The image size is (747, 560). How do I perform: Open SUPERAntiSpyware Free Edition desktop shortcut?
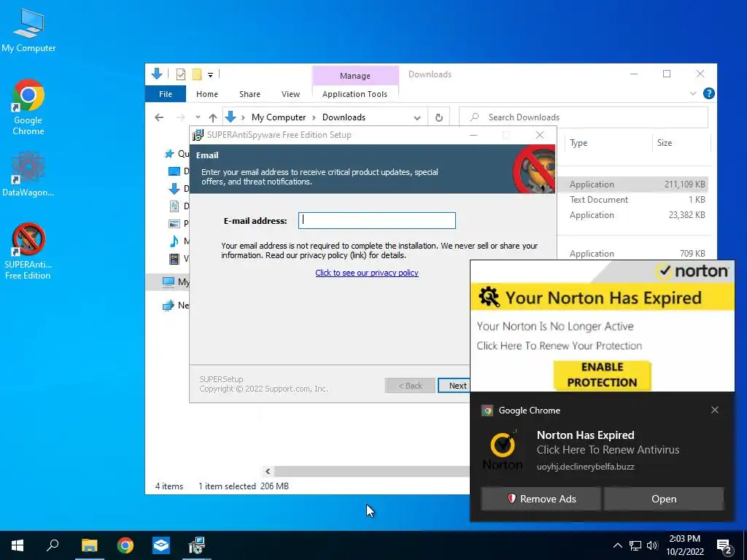tap(28, 251)
